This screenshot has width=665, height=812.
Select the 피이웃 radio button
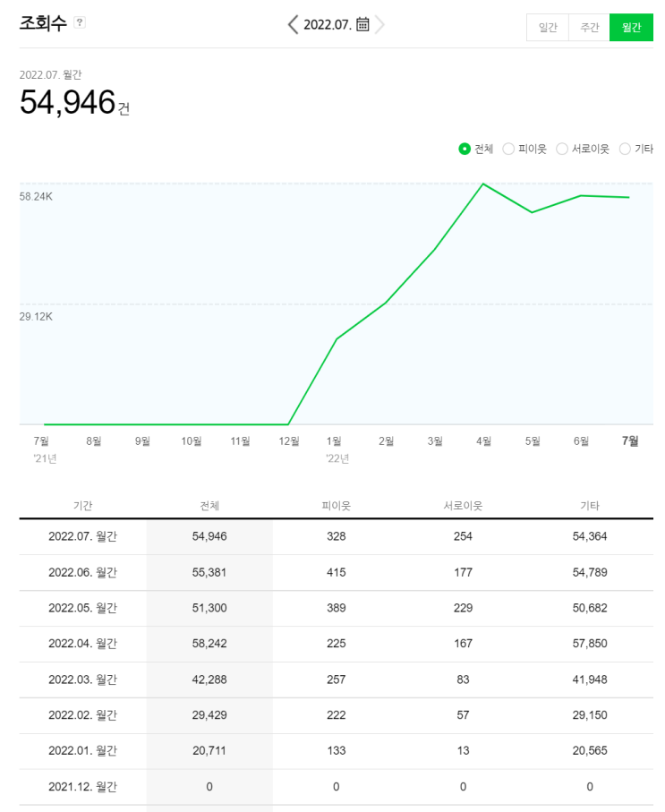[x=508, y=150]
